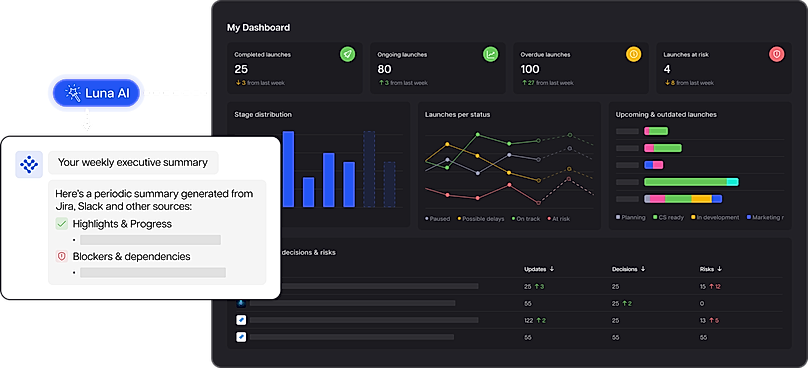
Task: Click the Stage distribution chart title
Action: click(x=263, y=114)
